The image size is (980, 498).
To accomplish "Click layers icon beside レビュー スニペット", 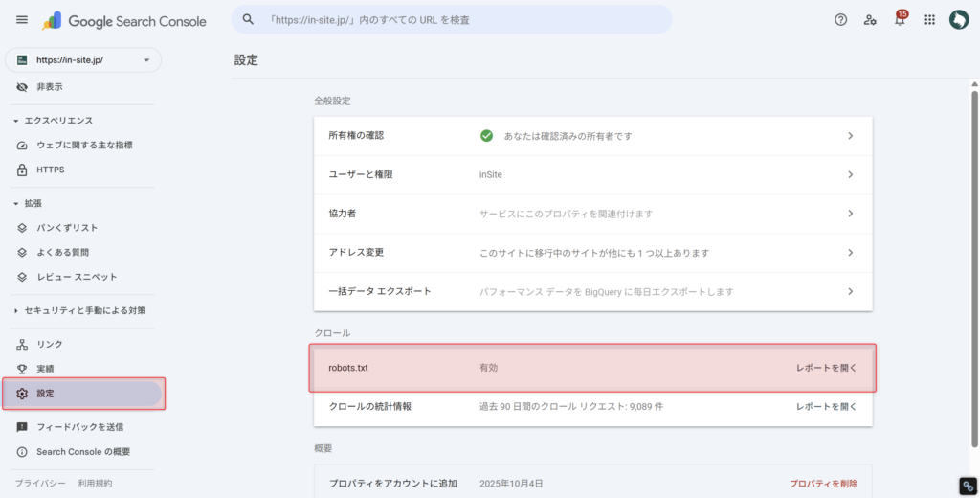I will 22,277.
